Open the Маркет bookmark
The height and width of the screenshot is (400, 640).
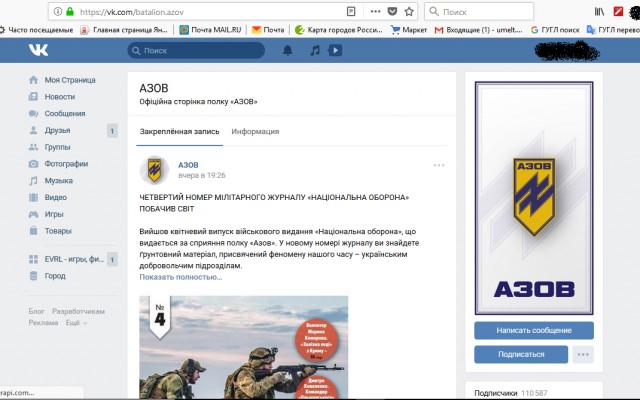409,30
